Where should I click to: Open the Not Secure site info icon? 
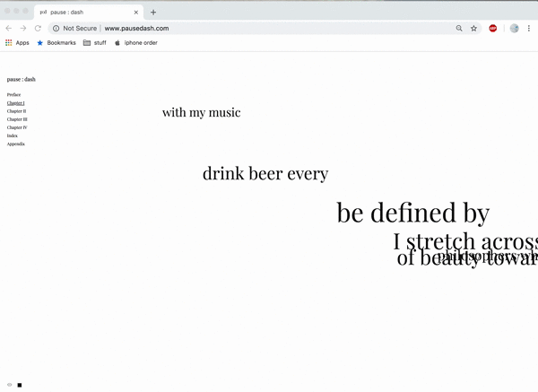click(x=56, y=28)
